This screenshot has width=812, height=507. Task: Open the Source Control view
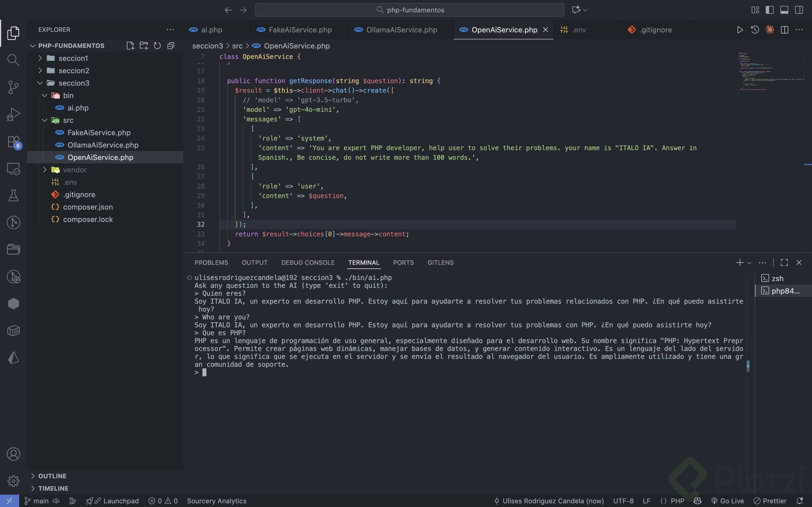13,87
